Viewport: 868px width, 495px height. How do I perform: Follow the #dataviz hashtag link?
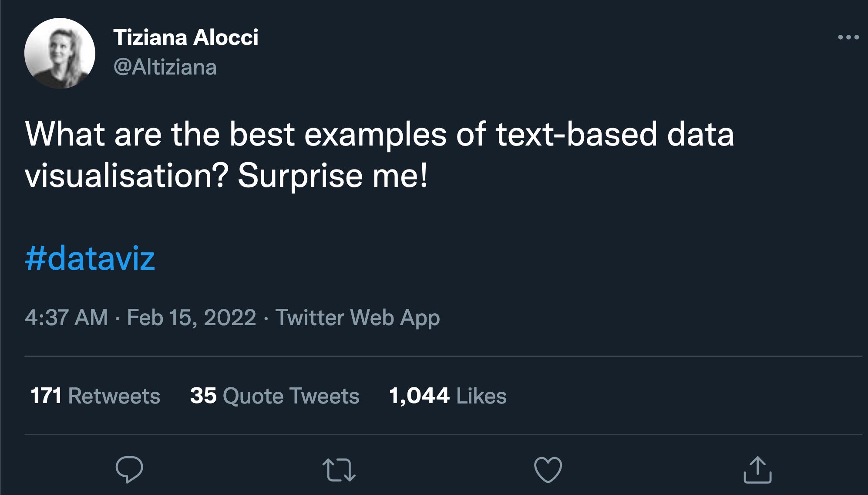click(90, 258)
